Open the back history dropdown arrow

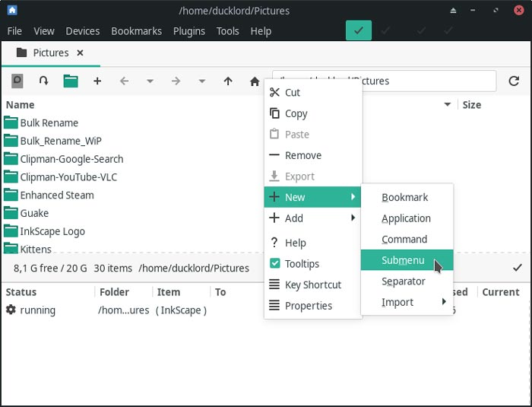tap(150, 81)
